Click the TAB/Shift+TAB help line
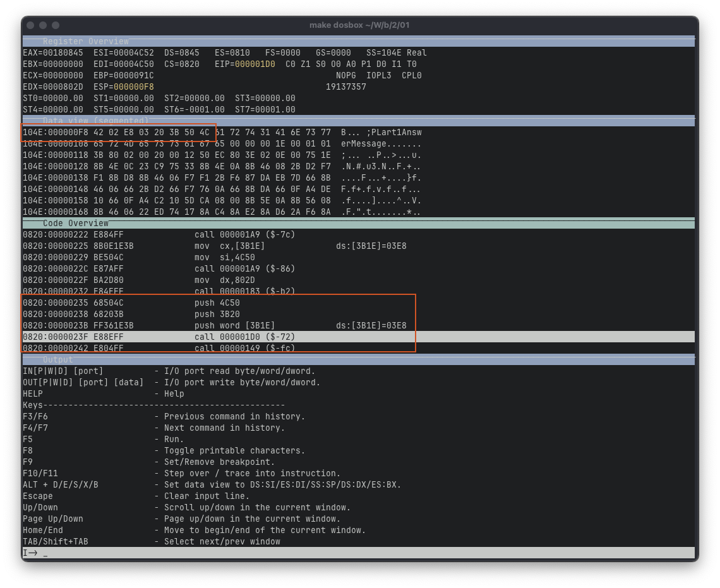This screenshot has height=588, width=720. click(152, 542)
